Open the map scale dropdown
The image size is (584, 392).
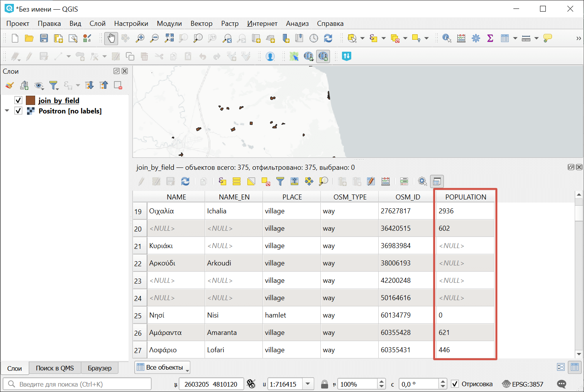click(308, 384)
